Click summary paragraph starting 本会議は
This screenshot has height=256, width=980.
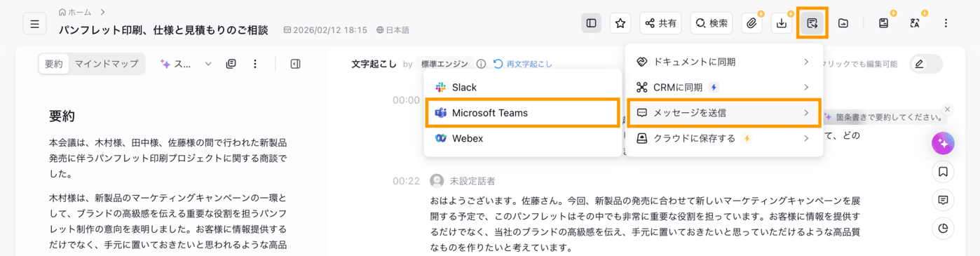168,158
